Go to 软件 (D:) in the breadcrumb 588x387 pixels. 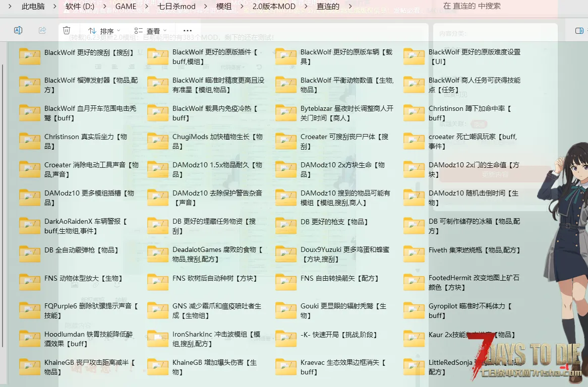80,7
